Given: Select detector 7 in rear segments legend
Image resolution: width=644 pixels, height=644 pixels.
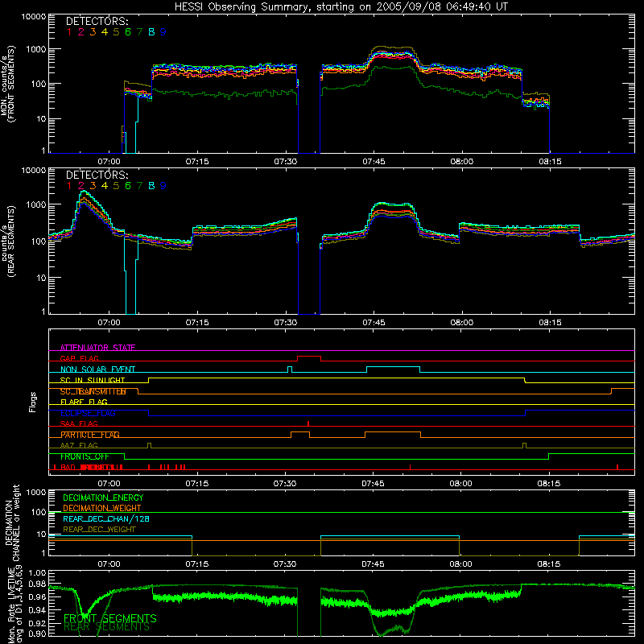Looking at the screenshot, I should 139,186.
